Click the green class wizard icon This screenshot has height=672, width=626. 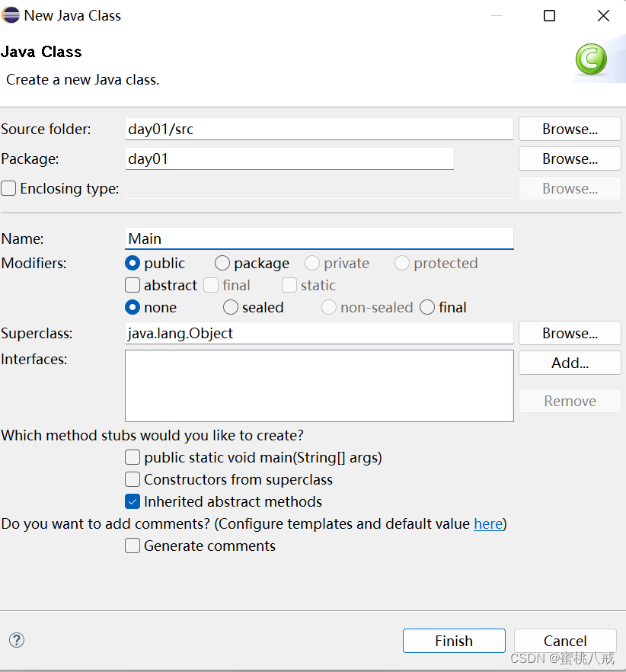(x=591, y=59)
